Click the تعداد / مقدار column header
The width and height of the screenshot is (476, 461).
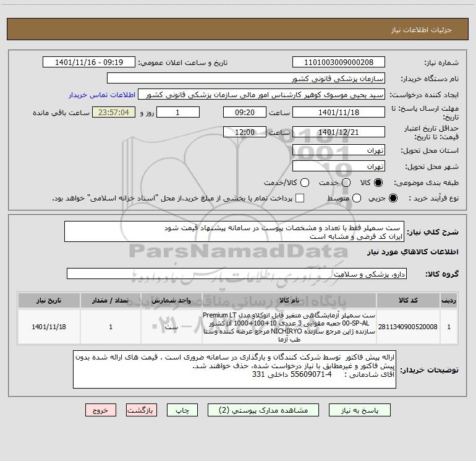click(111, 300)
